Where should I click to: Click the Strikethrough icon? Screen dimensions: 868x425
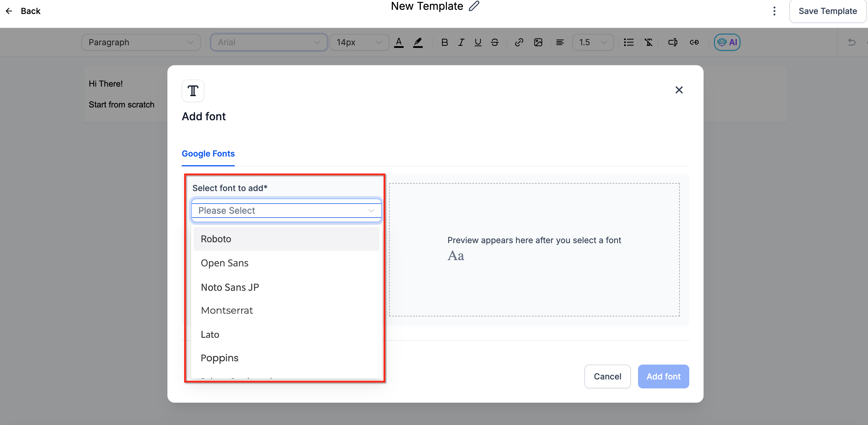click(x=494, y=43)
